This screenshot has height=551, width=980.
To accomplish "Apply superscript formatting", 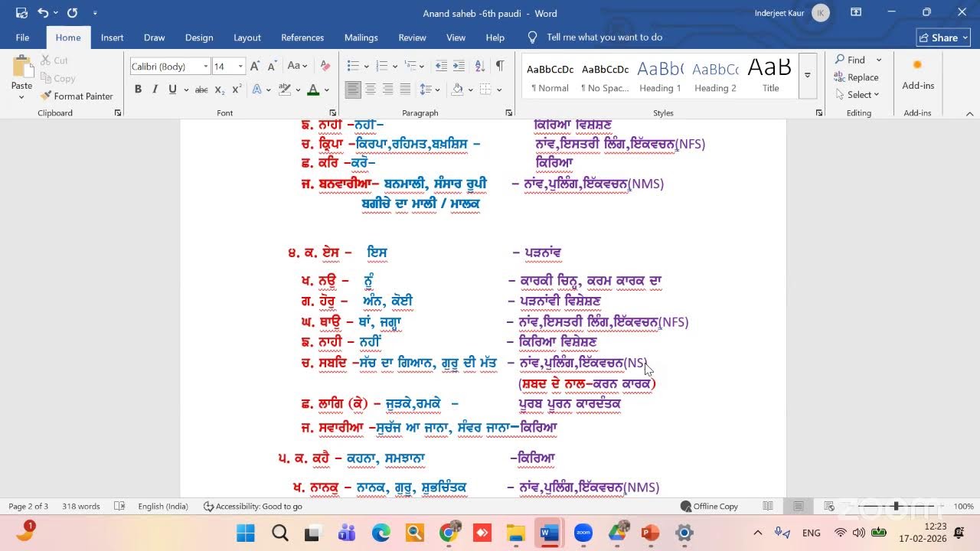I will (x=237, y=90).
